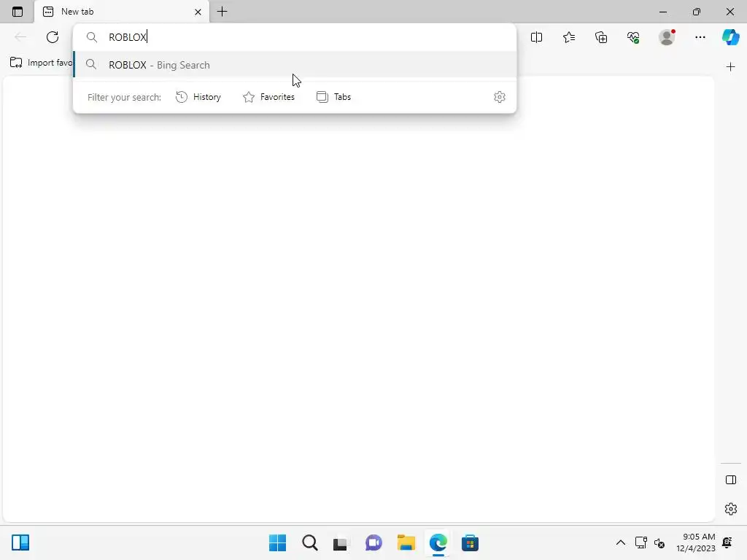Restore down the Edge window
The image size is (747, 560).
[x=697, y=12]
